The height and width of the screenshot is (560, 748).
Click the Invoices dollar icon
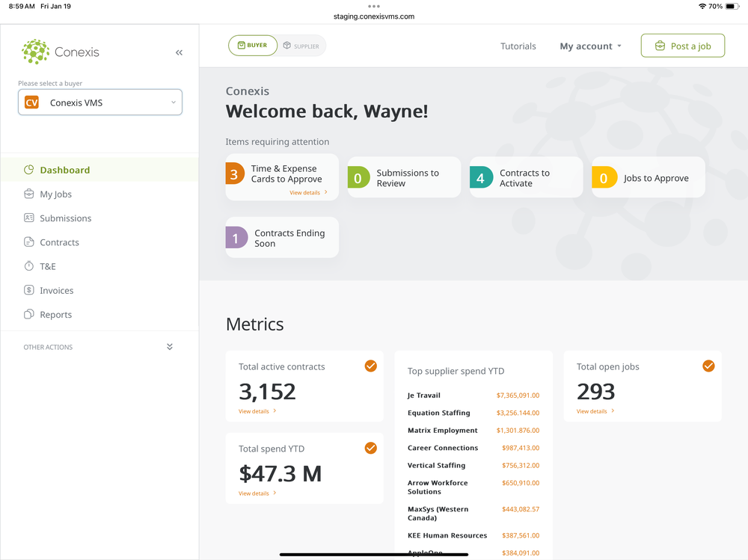[29, 290]
